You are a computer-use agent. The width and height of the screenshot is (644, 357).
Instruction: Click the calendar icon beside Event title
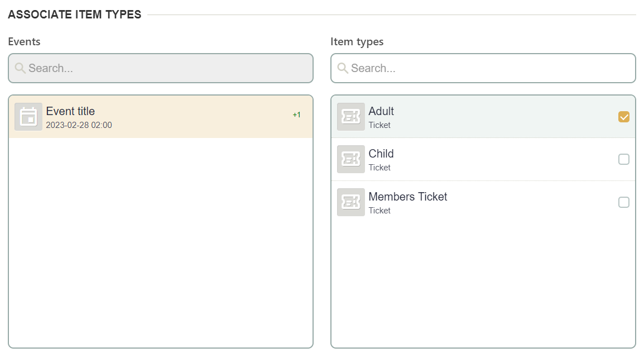tap(28, 117)
